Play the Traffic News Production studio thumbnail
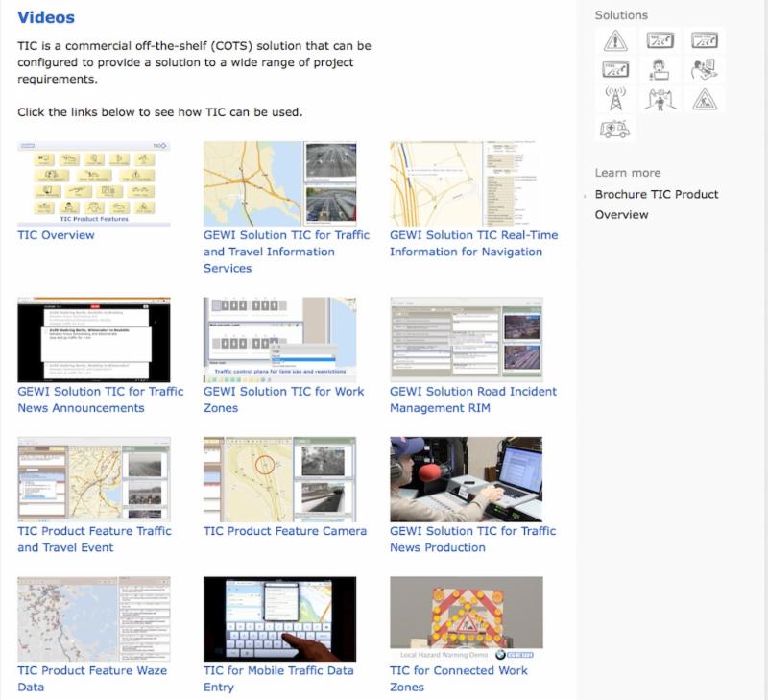 click(467, 479)
